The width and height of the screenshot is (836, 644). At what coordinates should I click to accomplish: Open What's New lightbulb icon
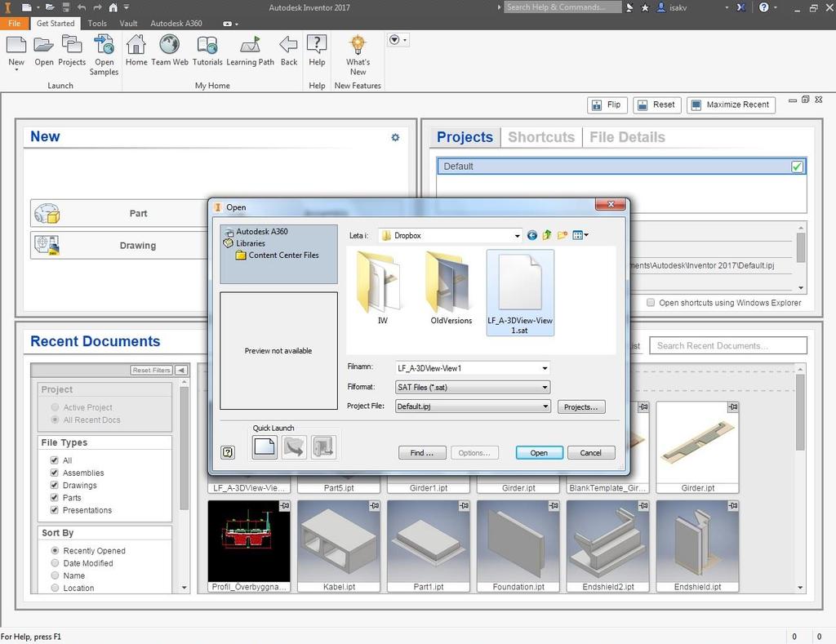click(x=358, y=46)
